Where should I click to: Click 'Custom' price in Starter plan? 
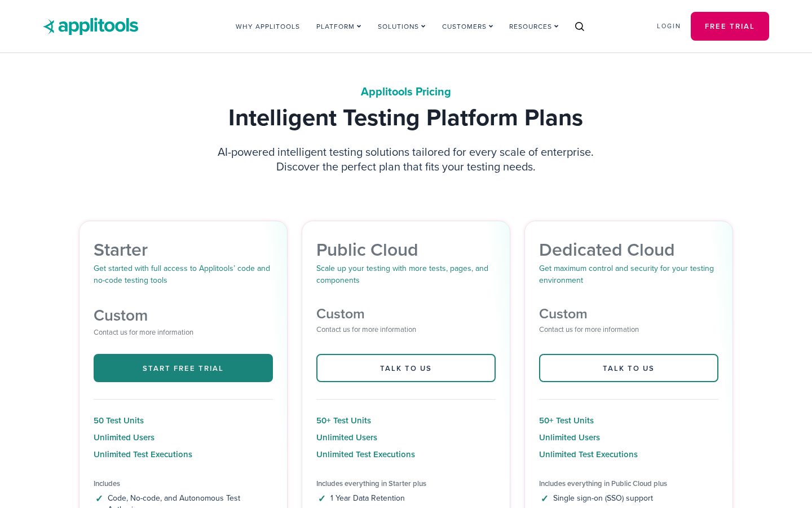pos(121,316)
